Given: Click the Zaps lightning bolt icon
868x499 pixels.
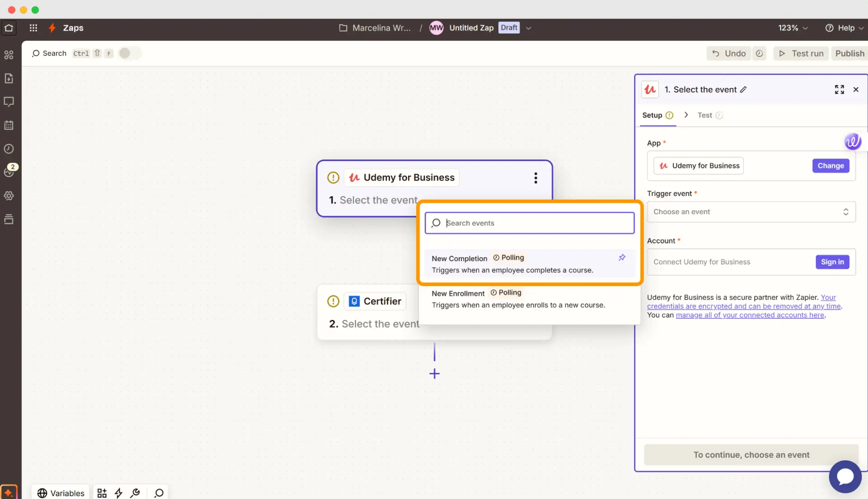Looking at the screenshot, I should tap(52, 28).
